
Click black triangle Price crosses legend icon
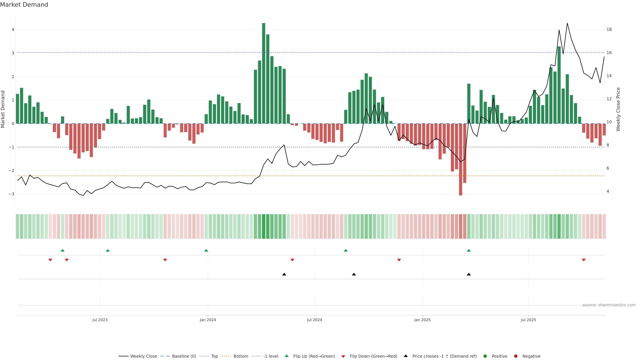[406, 356]
